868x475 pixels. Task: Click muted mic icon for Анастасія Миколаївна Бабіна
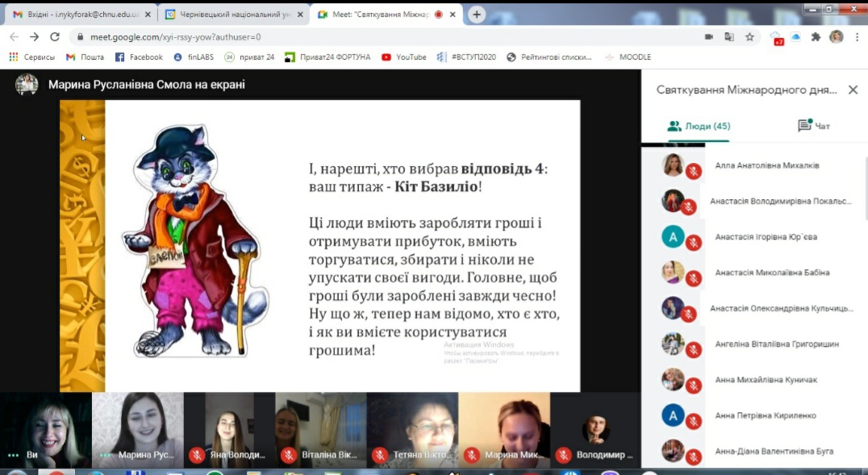tap(693, 278)
